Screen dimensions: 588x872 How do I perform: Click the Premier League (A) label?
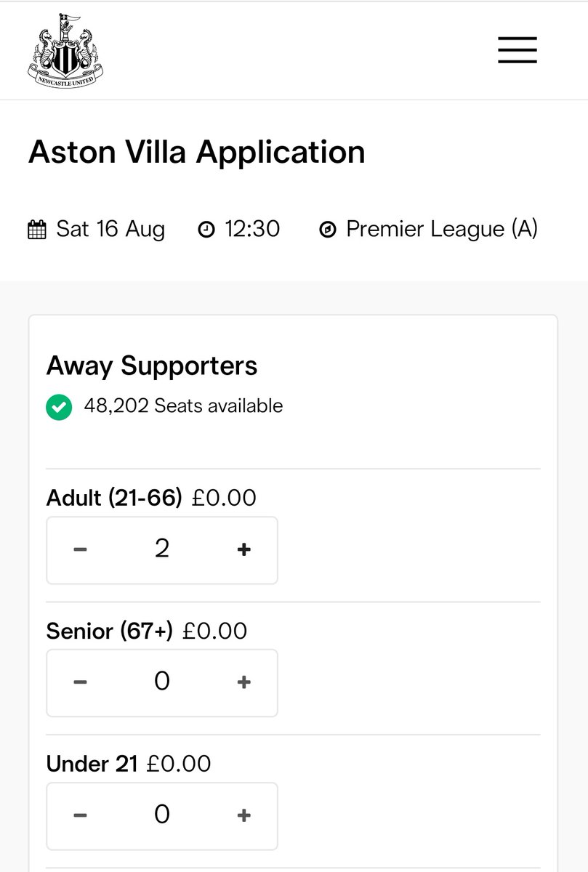[442, 230]
